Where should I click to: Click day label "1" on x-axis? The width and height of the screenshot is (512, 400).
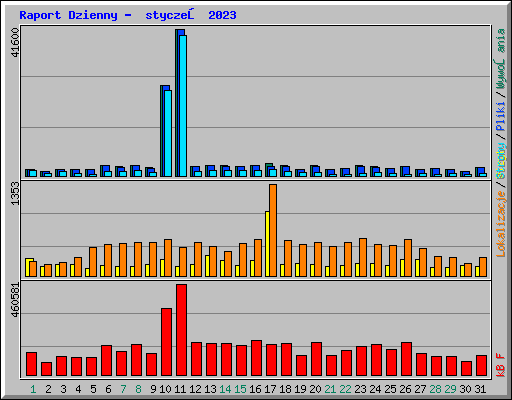click(x=33, y=389)
